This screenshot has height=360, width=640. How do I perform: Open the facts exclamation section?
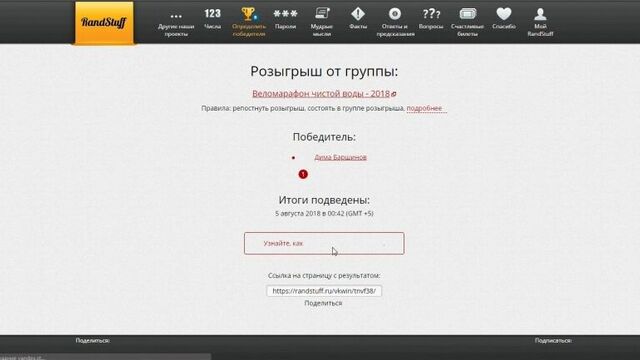click(x=358, y=19)
